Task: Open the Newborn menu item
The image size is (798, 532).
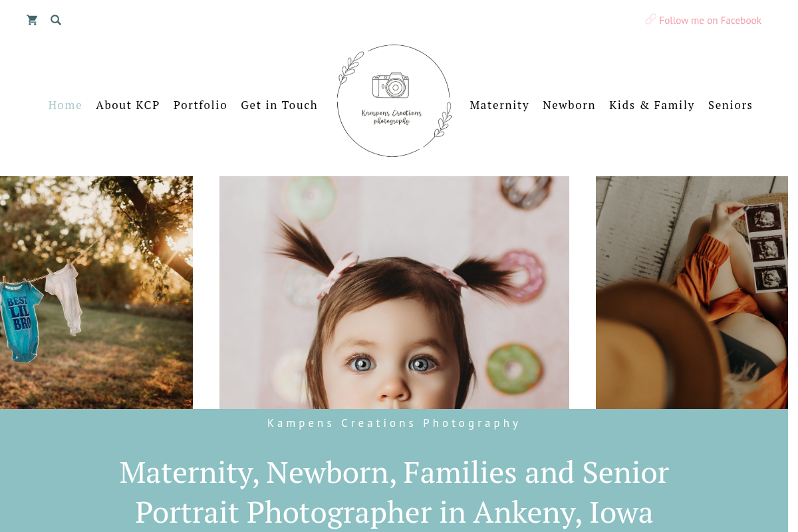Action: 569,105
